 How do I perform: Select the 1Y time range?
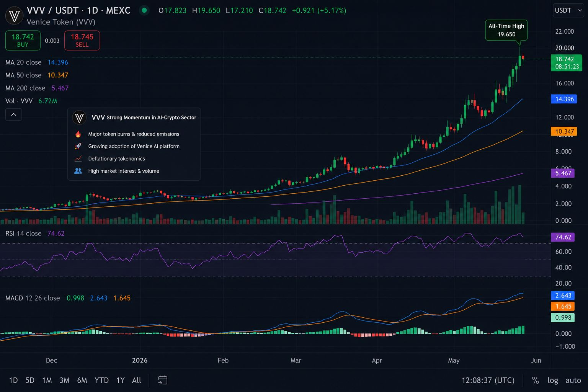[x=120, y=381]
